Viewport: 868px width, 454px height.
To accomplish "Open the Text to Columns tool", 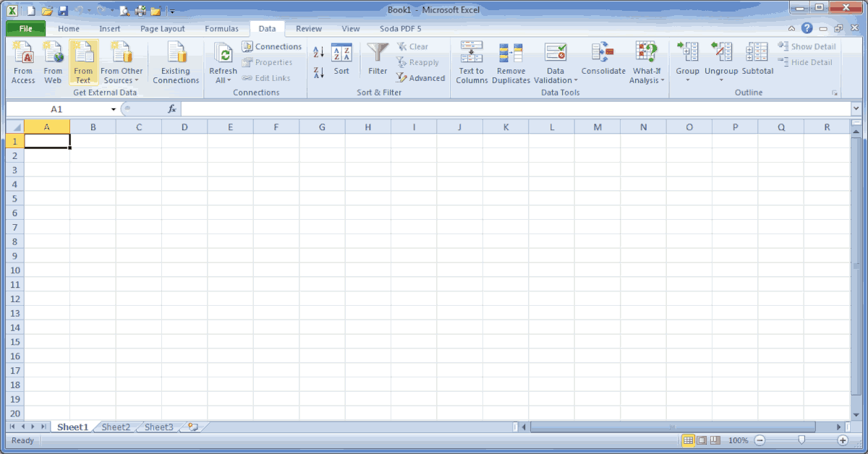I will pos(471,63).
